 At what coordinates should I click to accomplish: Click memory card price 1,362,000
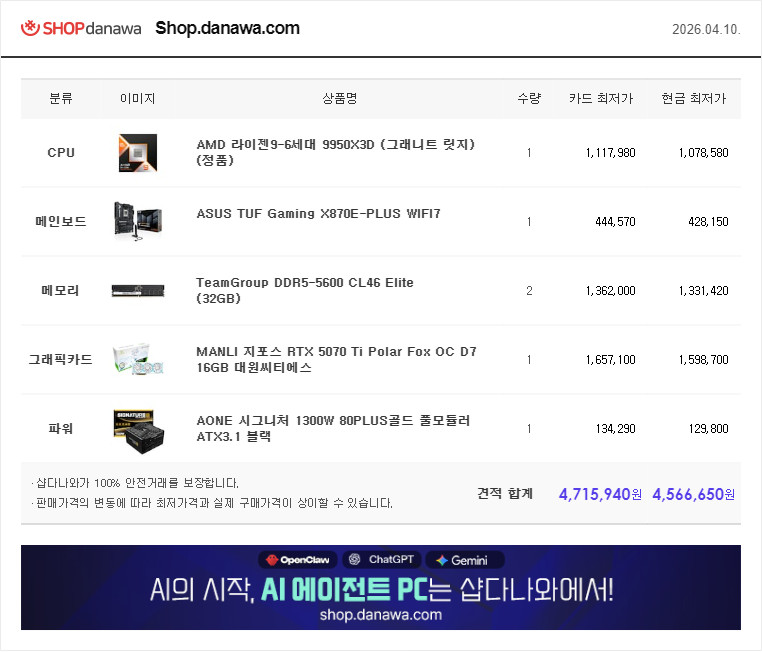point(610,291)
